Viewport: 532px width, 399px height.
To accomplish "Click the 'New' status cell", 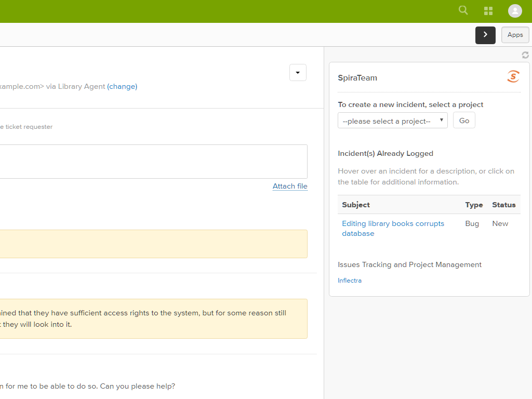I will (500, 223).
